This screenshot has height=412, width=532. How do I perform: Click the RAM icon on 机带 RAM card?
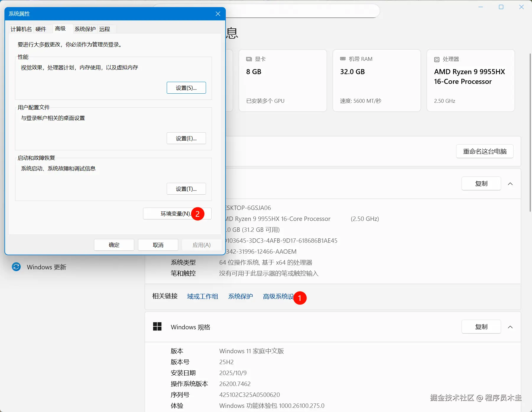click(x=343, y=59)
